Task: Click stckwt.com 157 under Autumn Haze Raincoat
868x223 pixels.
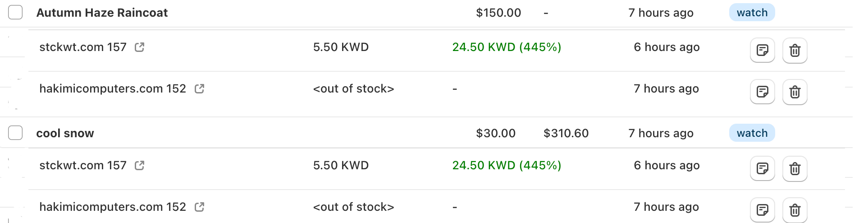Action: [83, 47]
